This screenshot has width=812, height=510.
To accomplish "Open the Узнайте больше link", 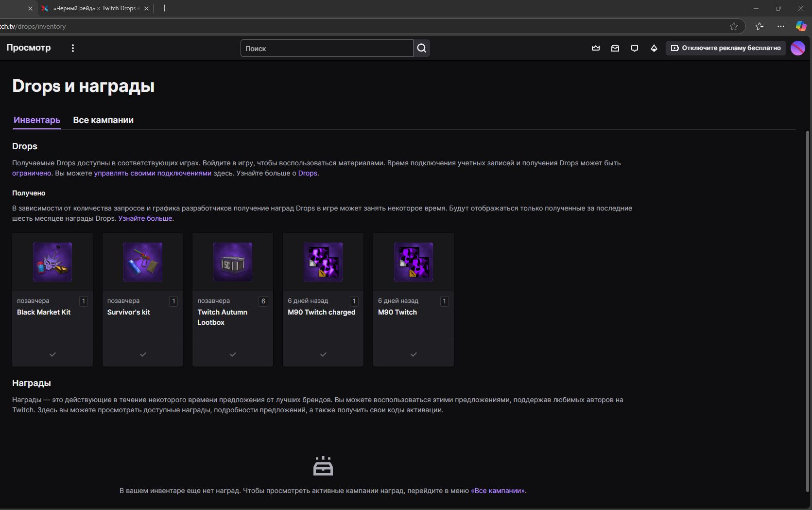I will (145, 218).
